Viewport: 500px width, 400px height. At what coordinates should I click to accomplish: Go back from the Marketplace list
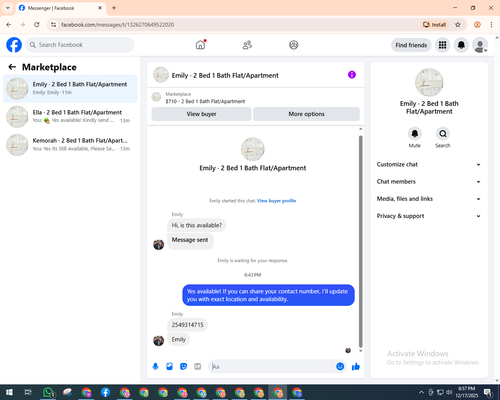12,67
